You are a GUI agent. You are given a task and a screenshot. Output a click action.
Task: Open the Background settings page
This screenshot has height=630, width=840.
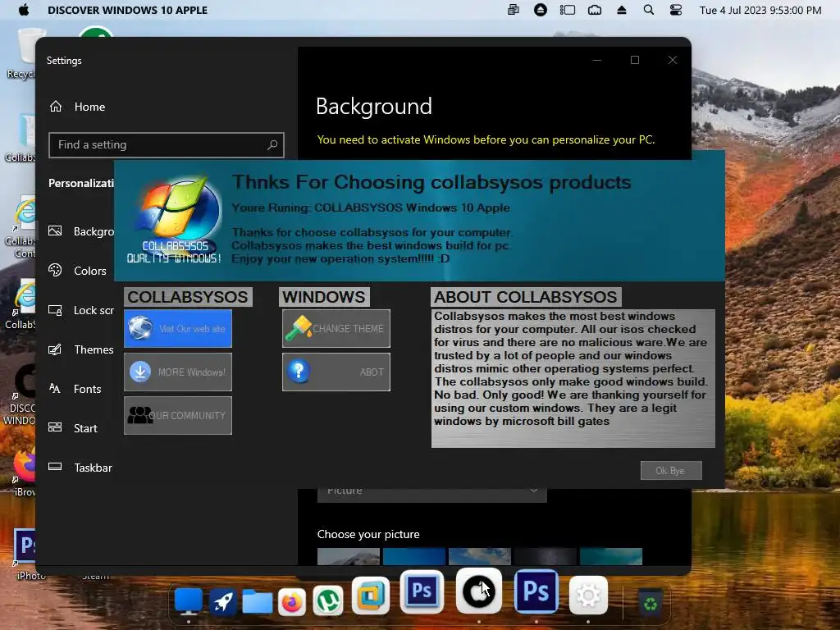tap(80, 231)
